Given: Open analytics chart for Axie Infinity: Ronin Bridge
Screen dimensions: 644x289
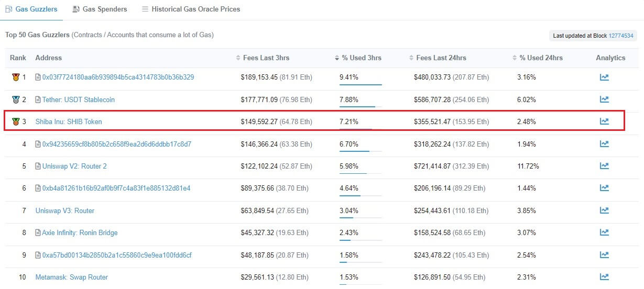Looking at the screenshot, I should 604,232.
